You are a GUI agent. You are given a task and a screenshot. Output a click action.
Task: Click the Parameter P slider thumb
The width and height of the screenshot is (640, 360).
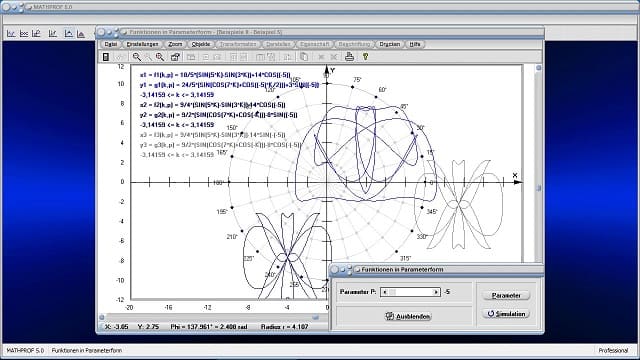tap(392, 292)
